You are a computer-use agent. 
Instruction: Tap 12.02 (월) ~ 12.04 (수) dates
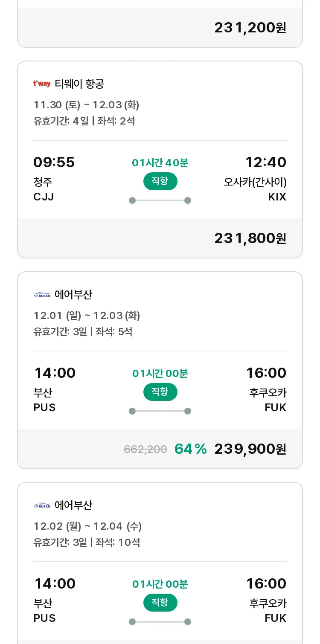pos(87,526)
